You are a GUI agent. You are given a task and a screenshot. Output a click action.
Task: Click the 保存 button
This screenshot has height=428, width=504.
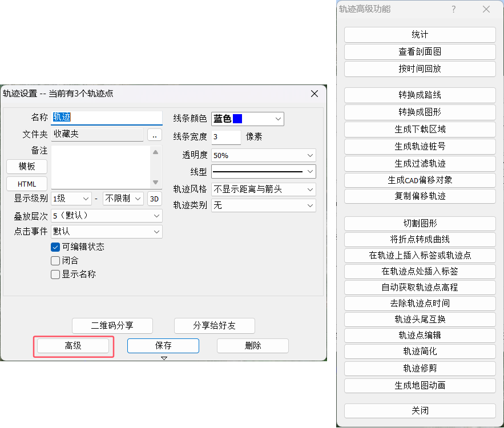(x=163, y=346)
